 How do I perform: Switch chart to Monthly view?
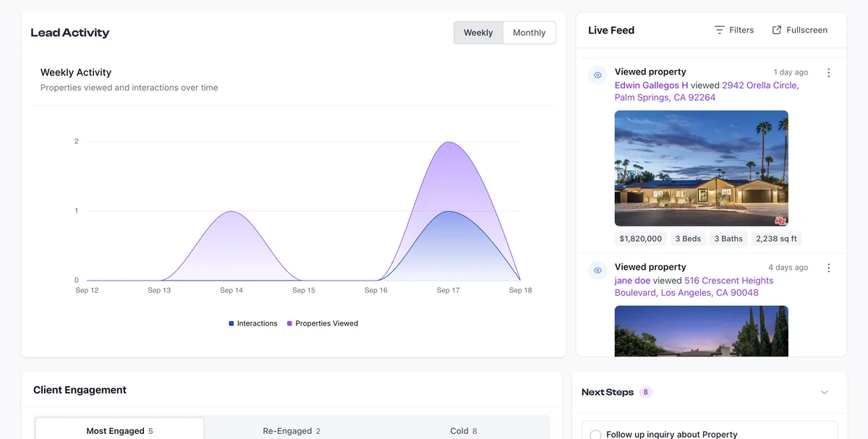point(529,33)
